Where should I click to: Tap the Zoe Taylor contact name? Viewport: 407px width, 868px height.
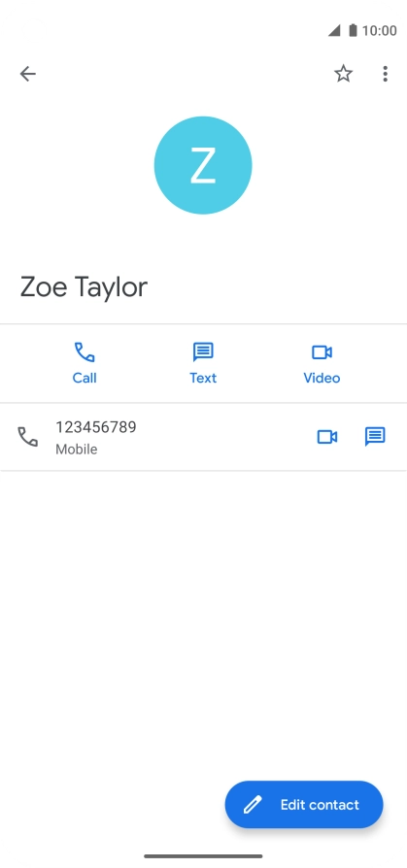(85, 287)
